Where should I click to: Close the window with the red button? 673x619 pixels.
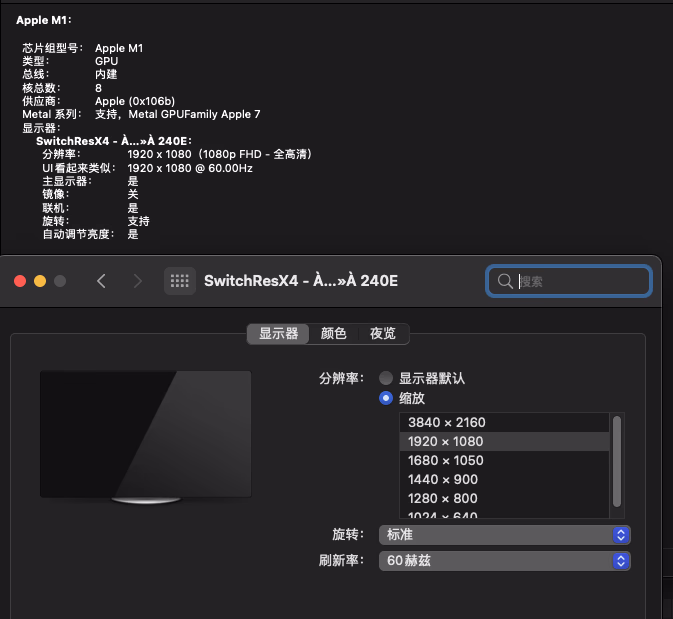click(x=20, y=281)
